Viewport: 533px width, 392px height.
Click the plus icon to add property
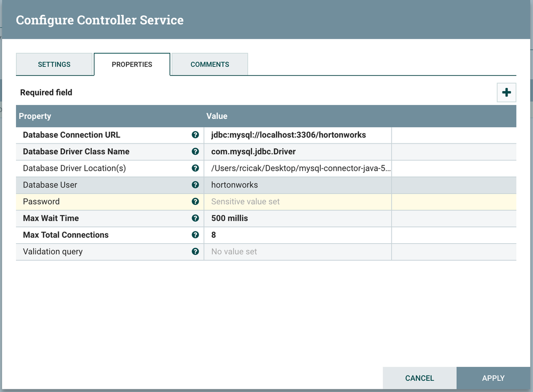506,93
